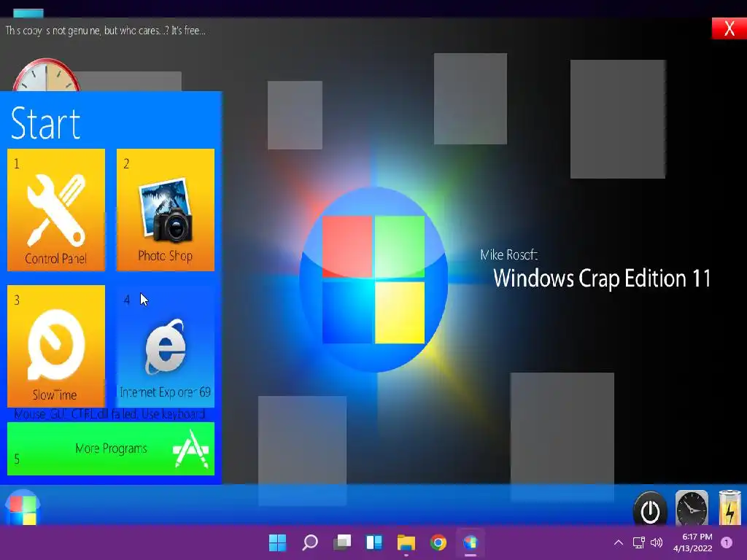The width and height of the screenshot is (747, 560).
Task: Select the running Windows orb app on the taskbar
Action: pyautogui.click(x=471, y=542)
